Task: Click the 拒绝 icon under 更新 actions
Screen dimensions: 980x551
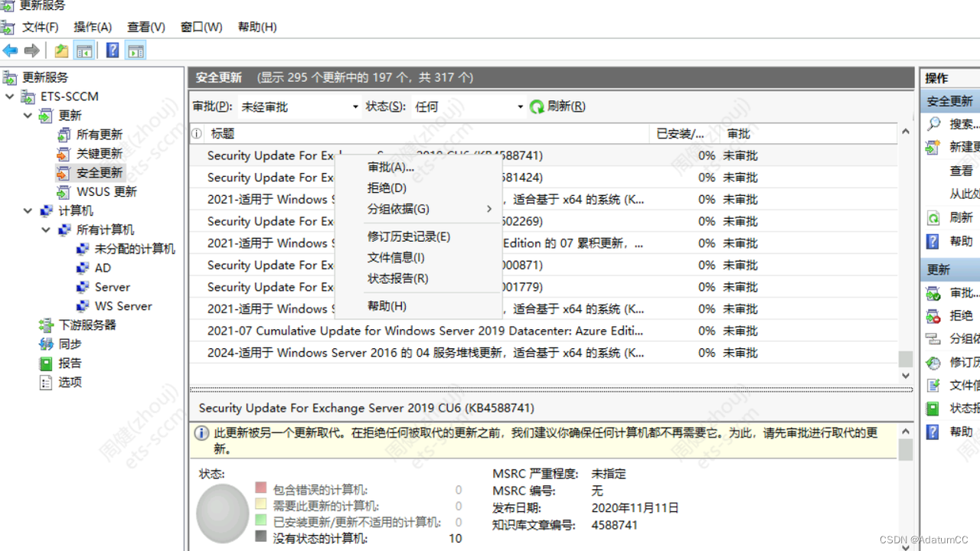Action: tap(933, 315)
